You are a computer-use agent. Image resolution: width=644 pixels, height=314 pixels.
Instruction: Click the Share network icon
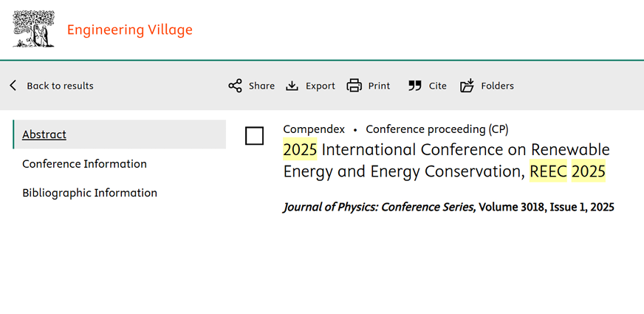coord(235,86)
